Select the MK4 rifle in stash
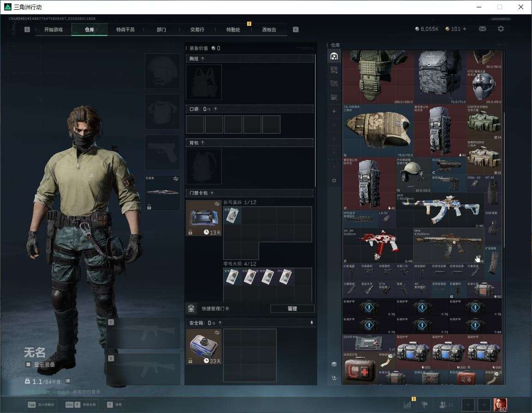Image resolution: width=532 pixels, height=413 pixels. pyautogui.click(x=449, y=246)
